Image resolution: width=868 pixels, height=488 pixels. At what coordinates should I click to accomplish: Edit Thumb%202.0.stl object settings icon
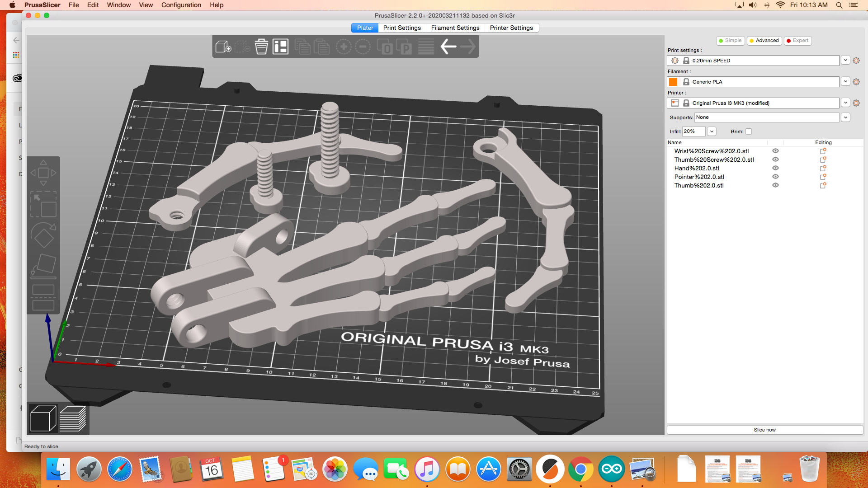pos(823,185)
